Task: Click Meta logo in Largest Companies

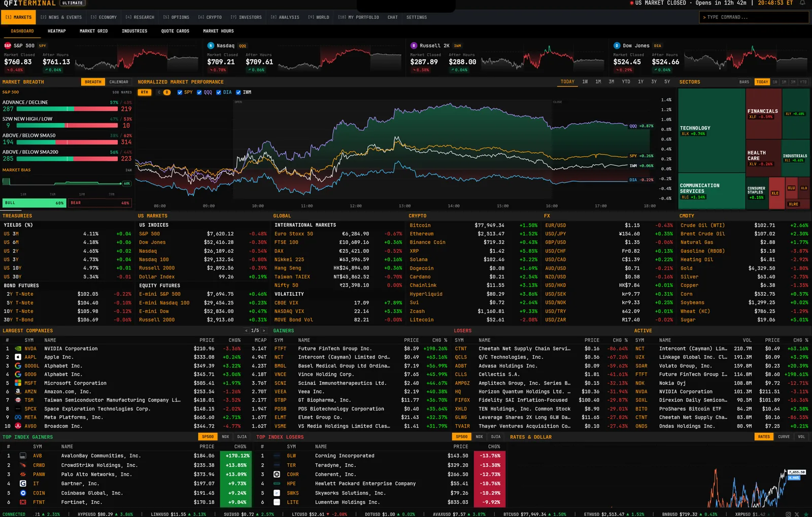Action: point(18,418)
